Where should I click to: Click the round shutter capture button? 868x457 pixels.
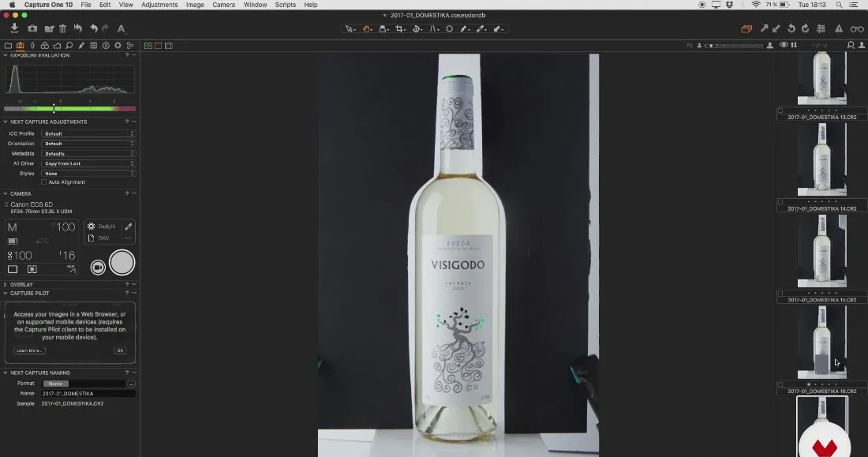click(122, 263)
